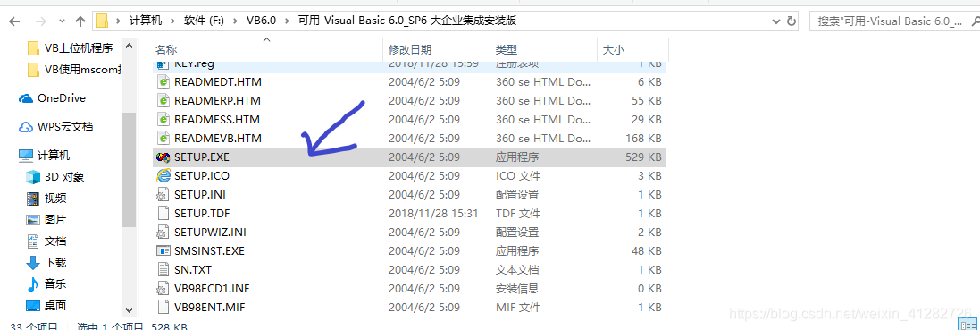Open the VB上位机程序 folder in sidebar
The image size is (980, 330).
[x=78, y=48]
